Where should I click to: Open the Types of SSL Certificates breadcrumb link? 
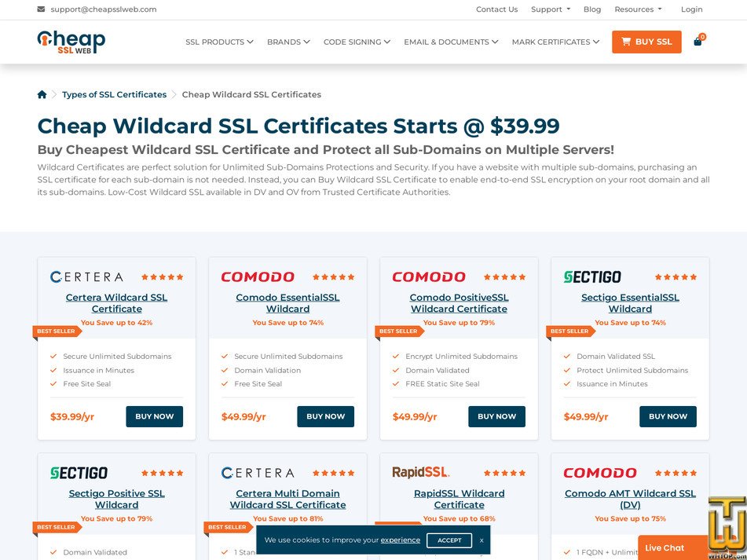[x=114, y=94]
